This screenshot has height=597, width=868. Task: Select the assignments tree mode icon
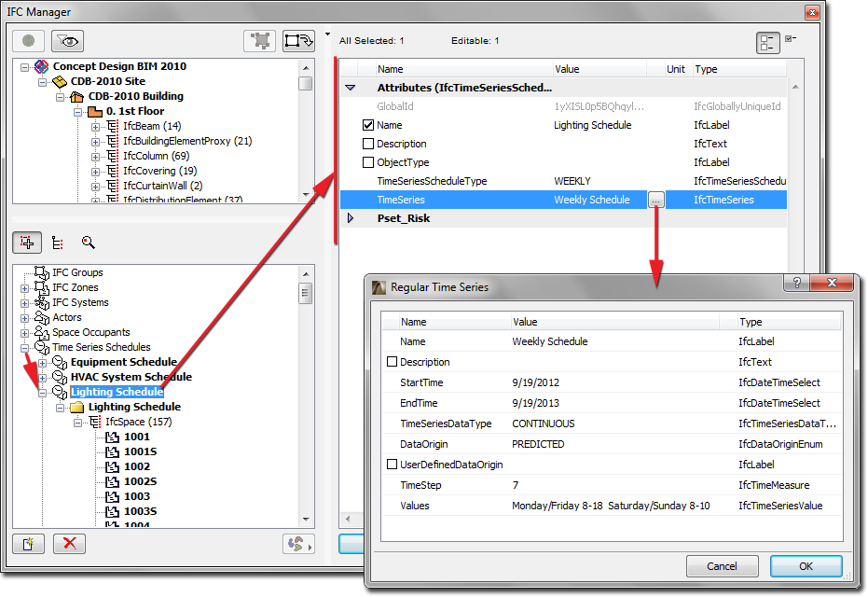pyautogui.click(x=27, y=243)
